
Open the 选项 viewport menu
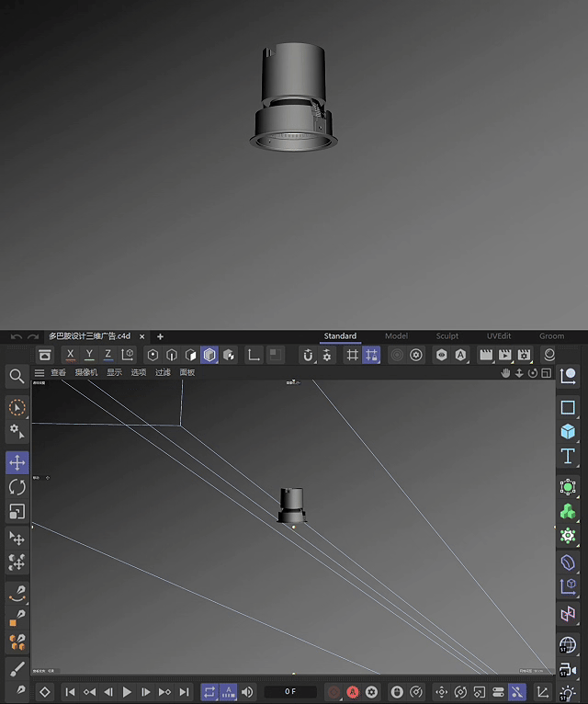click(138, 372)
